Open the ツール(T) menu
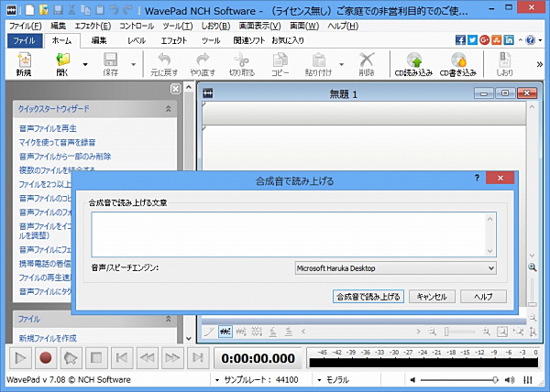This screenshot has width=550, height=392. pos(178,26)
